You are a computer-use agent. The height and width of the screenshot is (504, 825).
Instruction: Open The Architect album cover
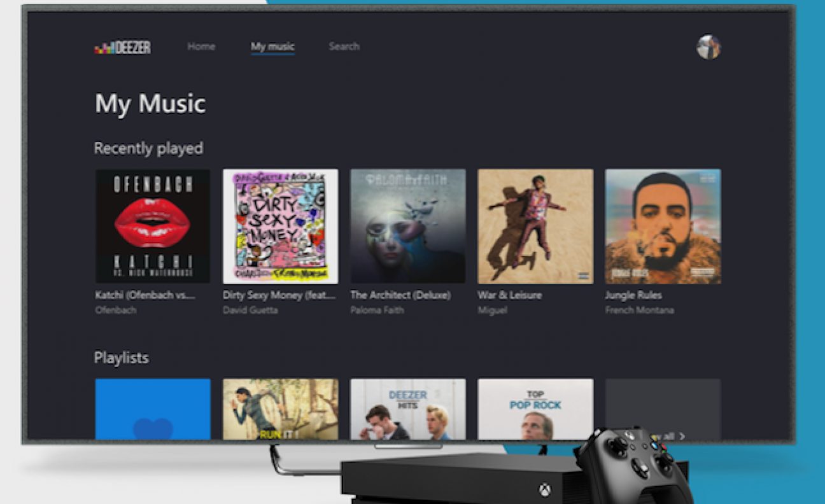pos(408,226)
